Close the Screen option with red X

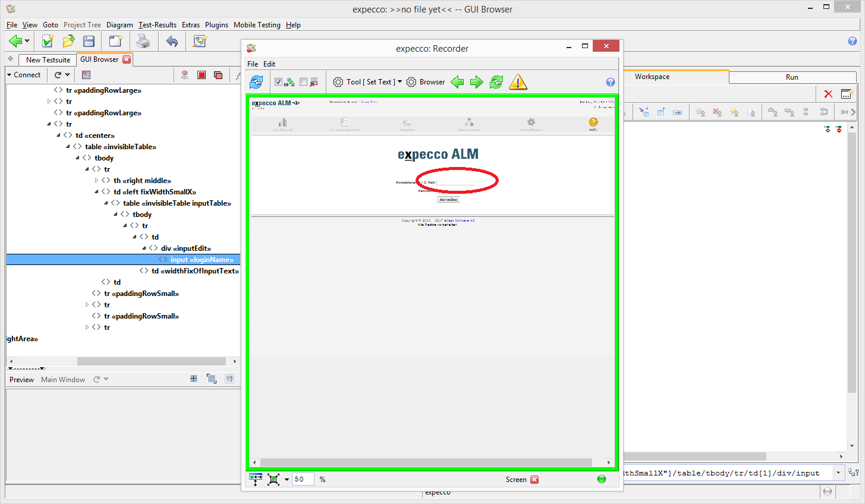(534, 480)
